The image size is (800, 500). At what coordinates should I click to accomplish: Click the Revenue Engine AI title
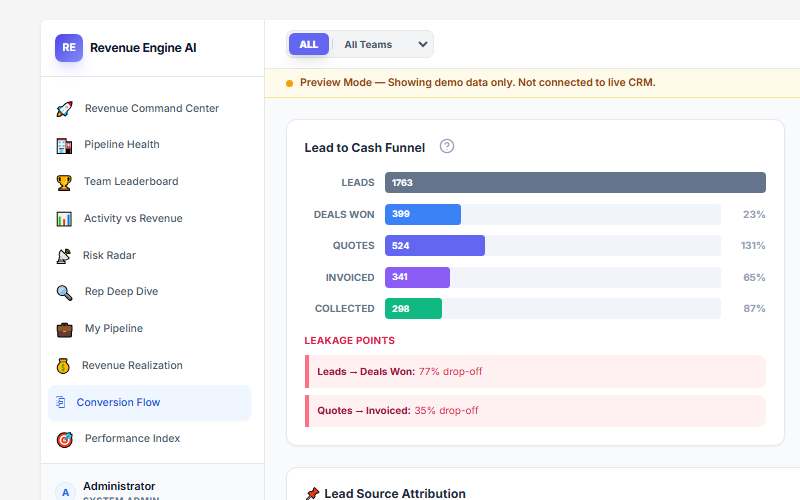pyautogui.click(x=143, y=47)
